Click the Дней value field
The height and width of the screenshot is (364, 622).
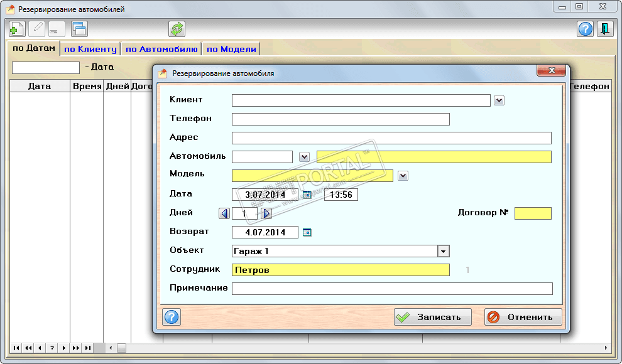(x=244, y=213)
